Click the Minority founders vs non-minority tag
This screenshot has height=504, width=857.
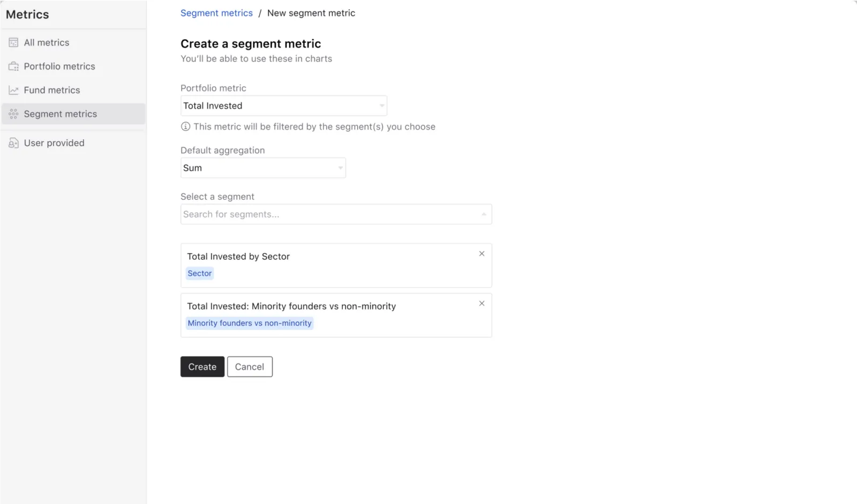[249, 323]
